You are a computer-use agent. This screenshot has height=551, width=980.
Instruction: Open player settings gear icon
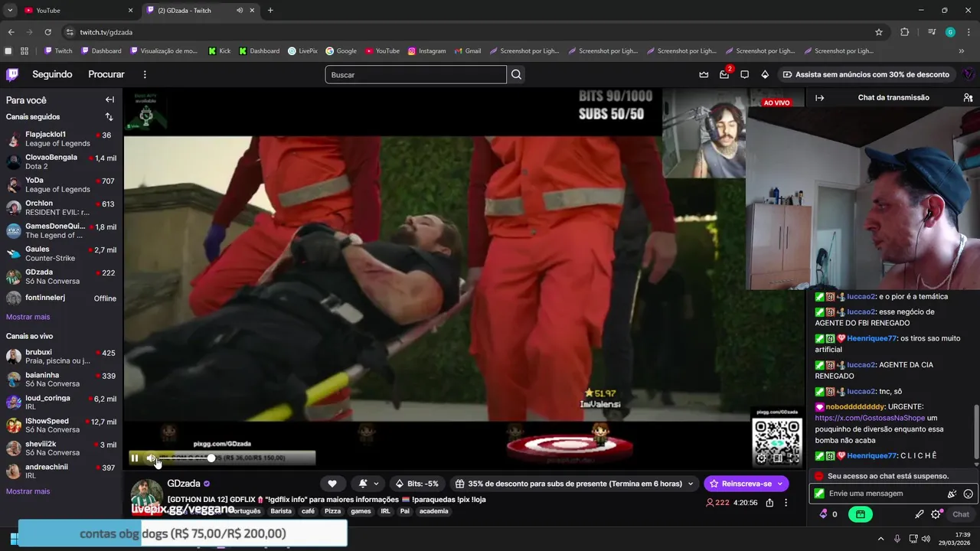761,458
